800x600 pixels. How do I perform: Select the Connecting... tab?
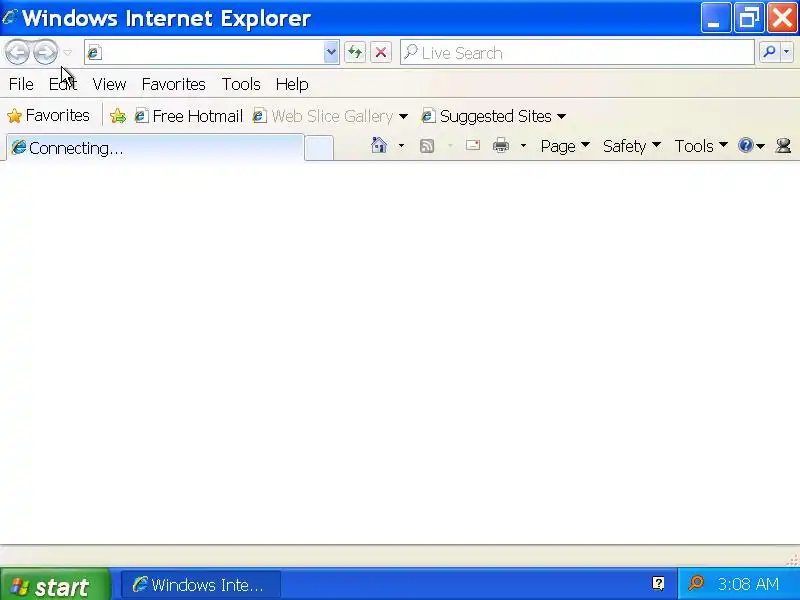(x=155, y=148)
